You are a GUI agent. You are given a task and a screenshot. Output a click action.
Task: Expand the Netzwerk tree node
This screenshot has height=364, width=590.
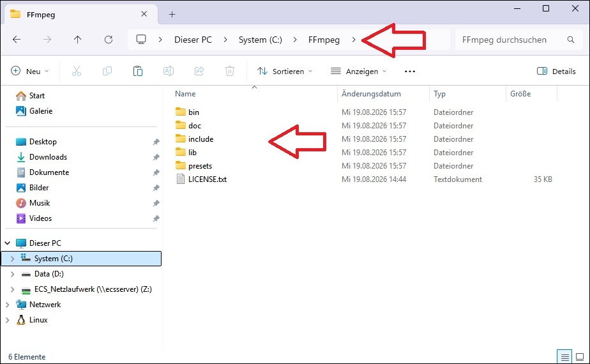pyautogui.click(x=7, y=305)
